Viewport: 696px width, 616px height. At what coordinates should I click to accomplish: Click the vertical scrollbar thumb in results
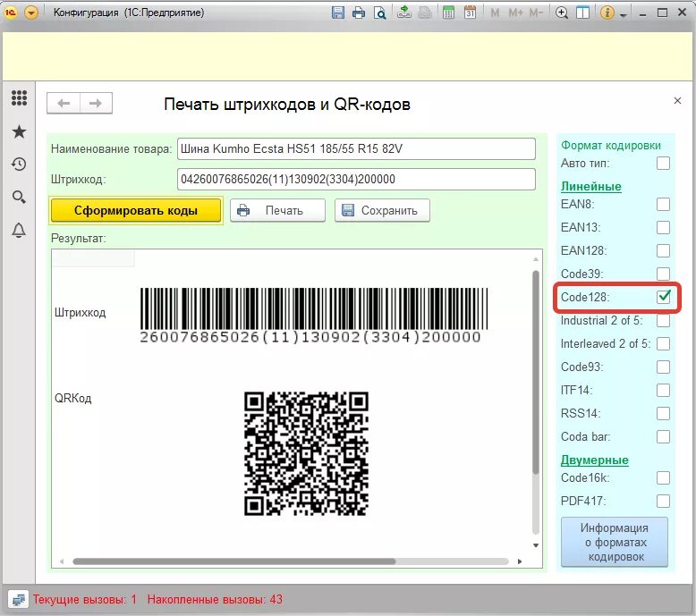coord(536,372)
